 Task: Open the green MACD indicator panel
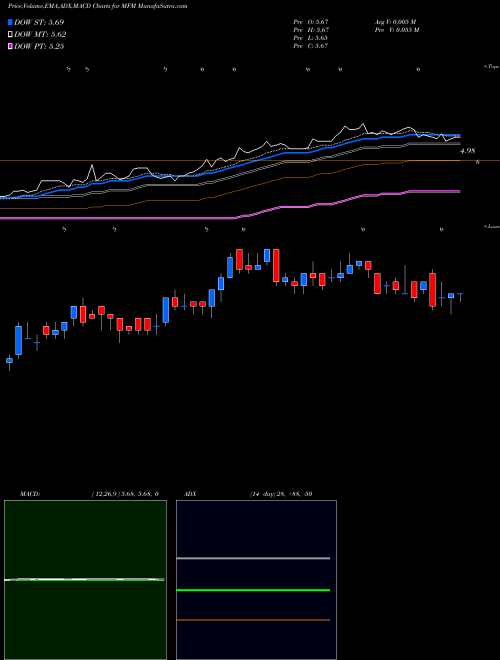coord(85,580)
